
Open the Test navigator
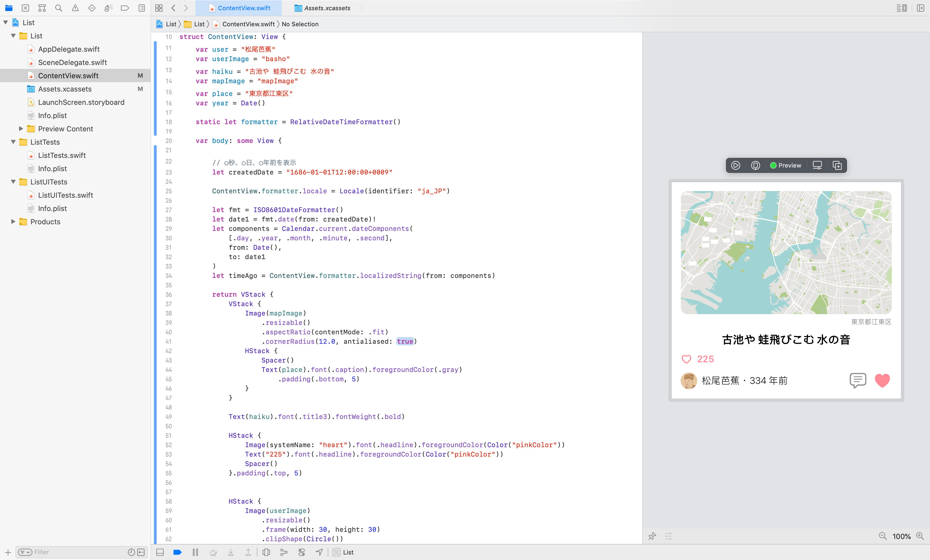(x=92, y=8)
